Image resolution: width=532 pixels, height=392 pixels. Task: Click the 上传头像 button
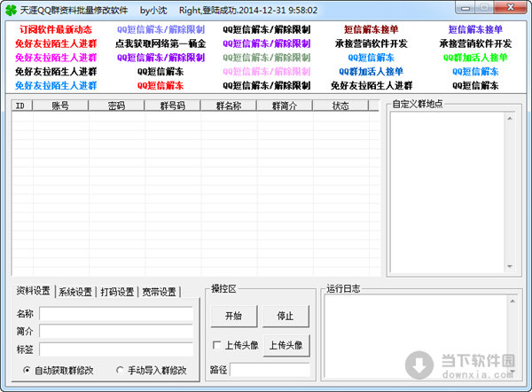pyautogui.click(x=286, y=346)
